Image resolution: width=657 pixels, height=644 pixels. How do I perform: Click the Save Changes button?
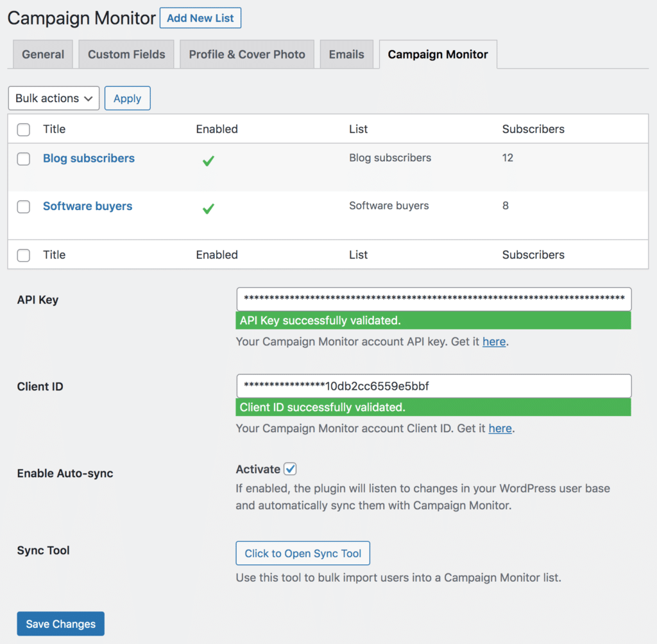click(61, 624)
